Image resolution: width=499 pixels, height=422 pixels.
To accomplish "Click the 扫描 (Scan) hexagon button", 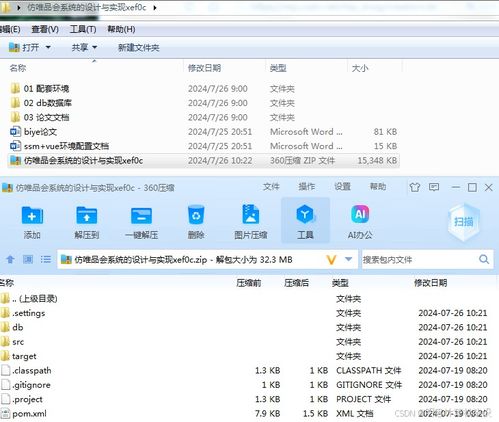I will pos(464,222).
